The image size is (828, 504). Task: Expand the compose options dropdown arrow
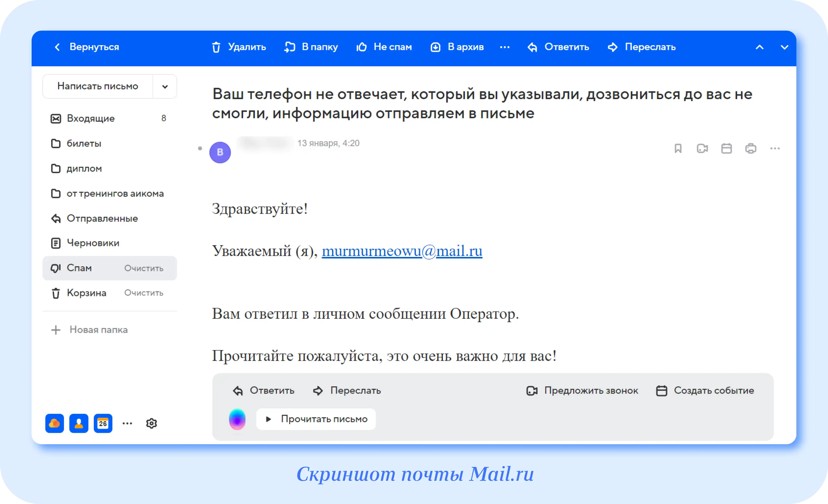point(165,87)
